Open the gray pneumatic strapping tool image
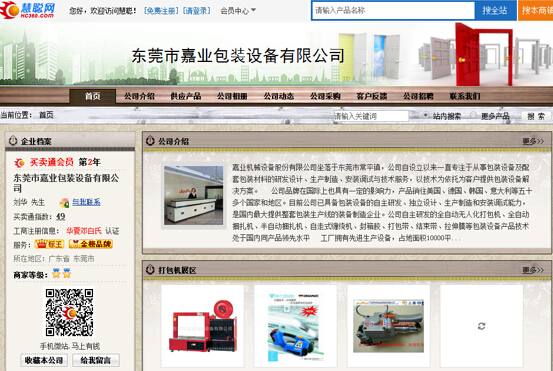This screenshot has width=553, height=371. click(389, 326)
